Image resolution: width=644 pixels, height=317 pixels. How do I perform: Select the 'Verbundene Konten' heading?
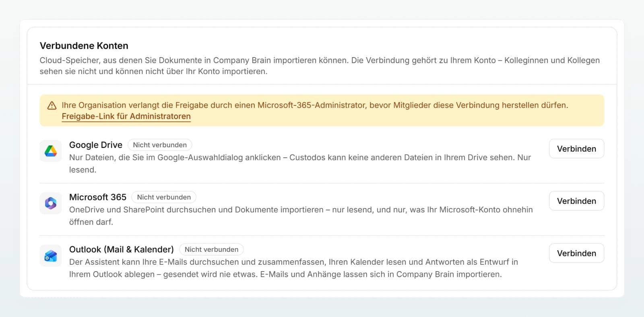tap(84, 46)
